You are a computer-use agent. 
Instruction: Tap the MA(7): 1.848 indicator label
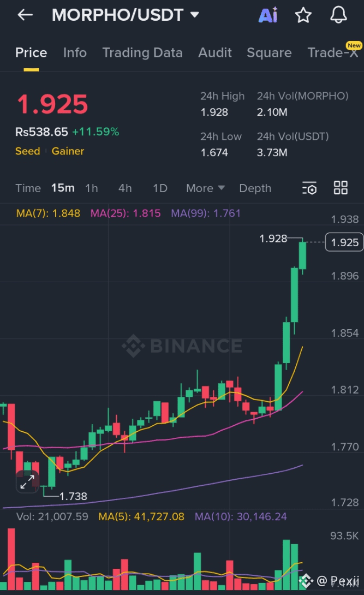coord(48,213)
